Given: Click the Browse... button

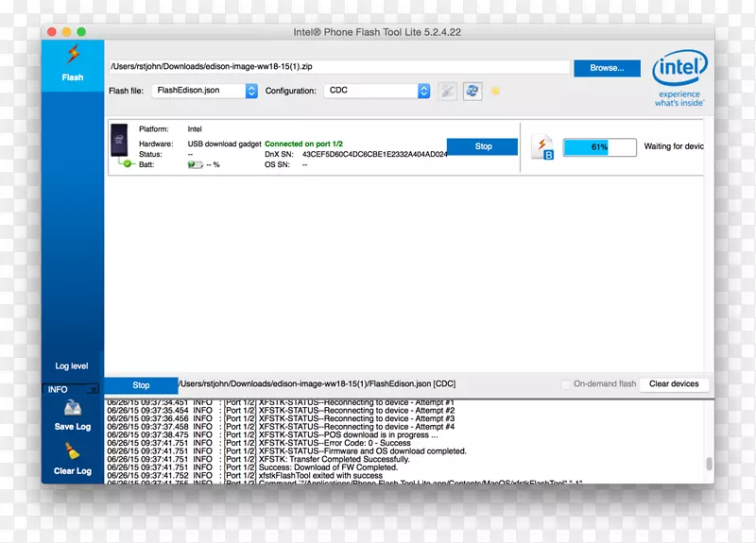Looking at the screenshot, I should (607, 68).
